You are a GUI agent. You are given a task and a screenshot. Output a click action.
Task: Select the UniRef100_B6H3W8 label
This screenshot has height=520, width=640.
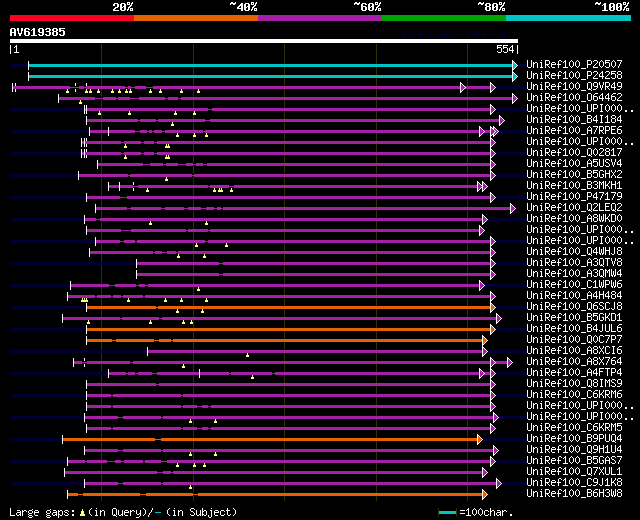(x=574, y=494)
